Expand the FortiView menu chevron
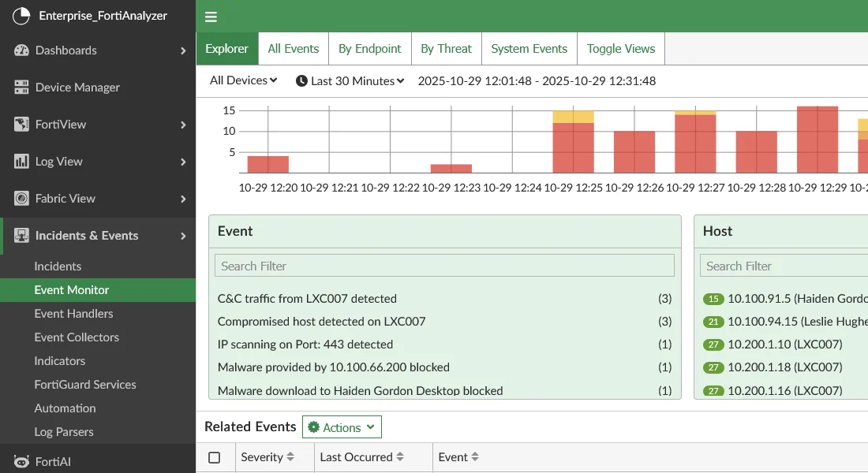The width and height of the screenshot is (868, 473). (x=183, y=125)
